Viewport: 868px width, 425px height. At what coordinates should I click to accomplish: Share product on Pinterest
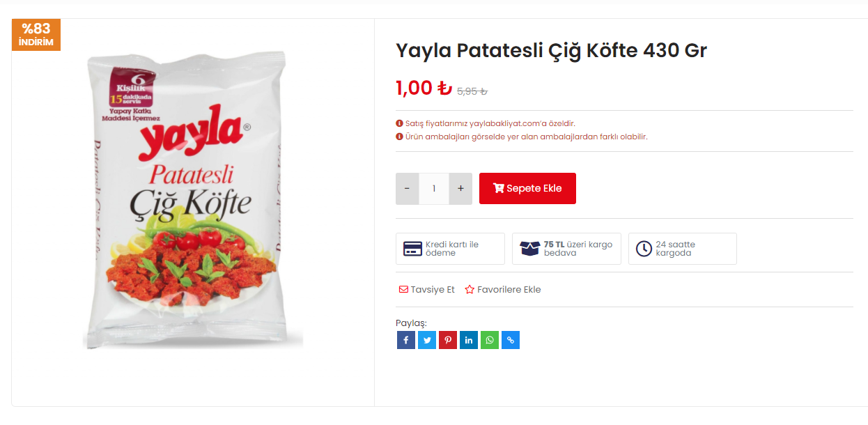(x=448, y=340)
